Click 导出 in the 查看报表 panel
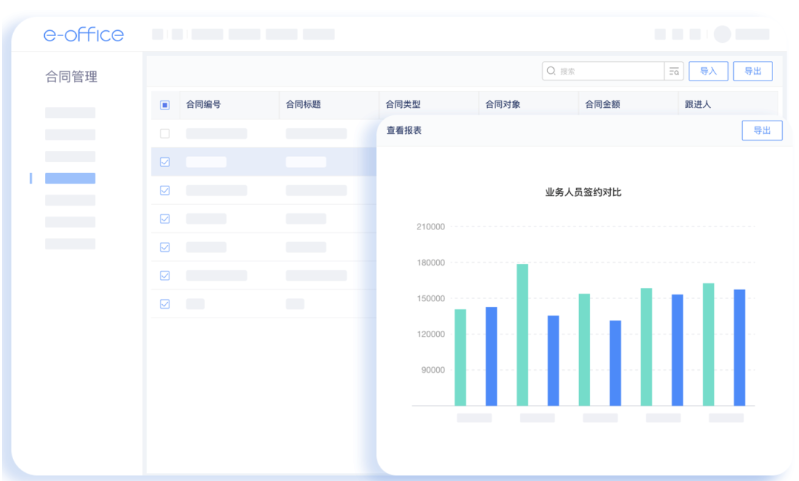Screen dimensions: 799x481 tap(761, 131)
